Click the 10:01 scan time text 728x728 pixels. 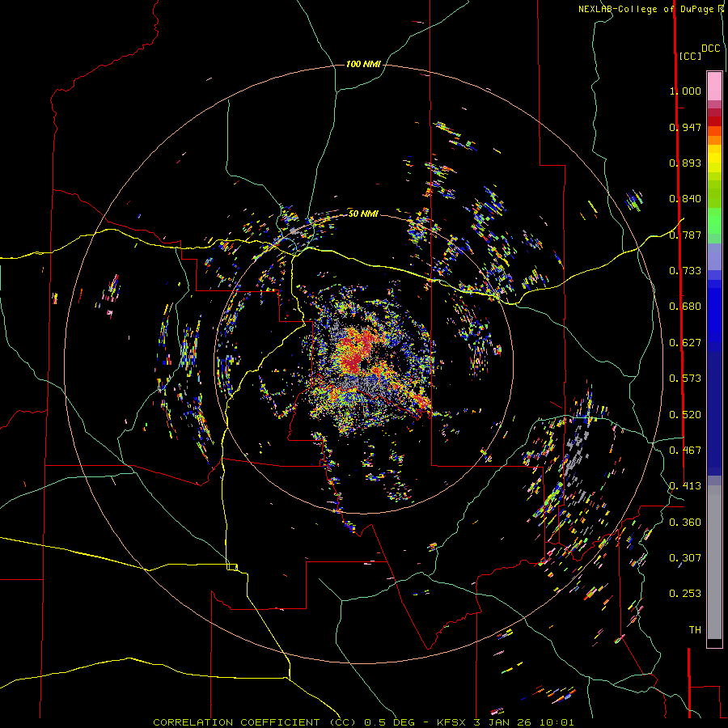pyautogui.click(x=557, y=722)
